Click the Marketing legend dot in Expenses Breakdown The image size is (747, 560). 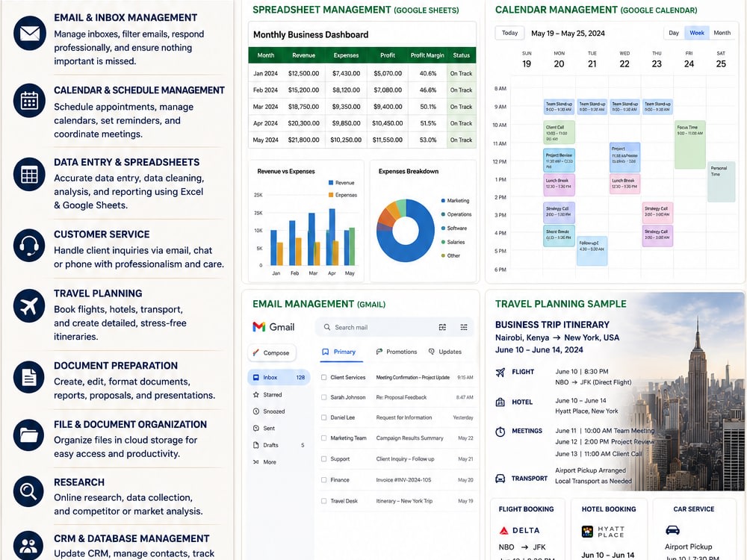(x=443, y=200)
